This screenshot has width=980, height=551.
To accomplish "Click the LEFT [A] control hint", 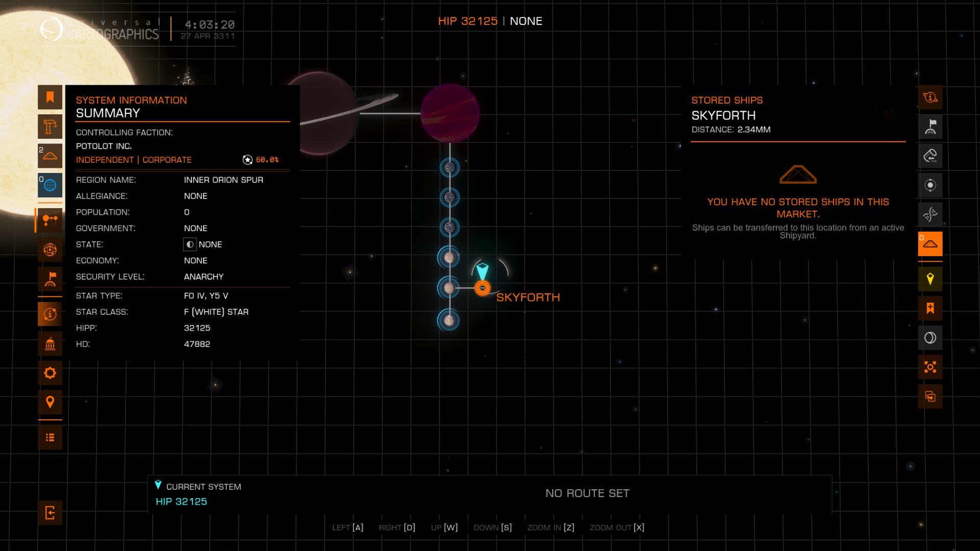I will (x=348, y=528).
